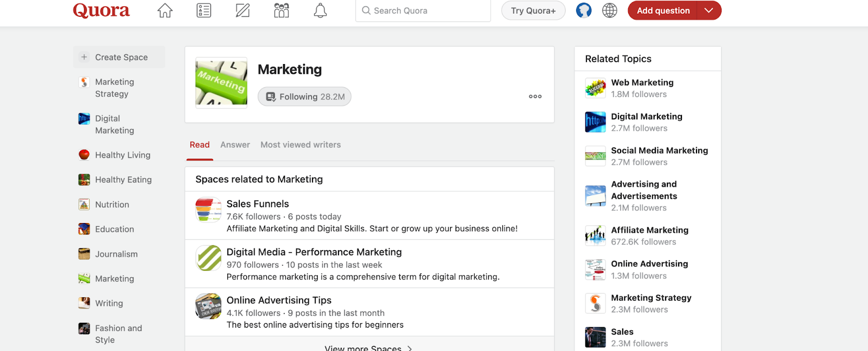Open the Following feed list icon
This screenshot has height=351, width=868.
(x=204, y=10)
